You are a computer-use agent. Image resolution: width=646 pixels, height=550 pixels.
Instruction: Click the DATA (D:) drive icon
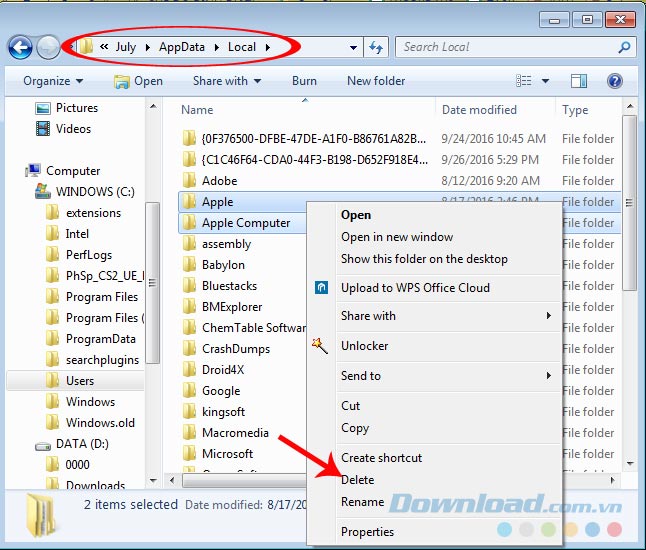click(x=43, y=445)
